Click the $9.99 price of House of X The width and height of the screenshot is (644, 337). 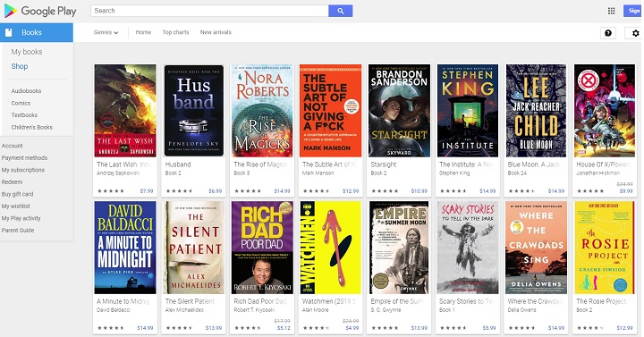(626, 191)
